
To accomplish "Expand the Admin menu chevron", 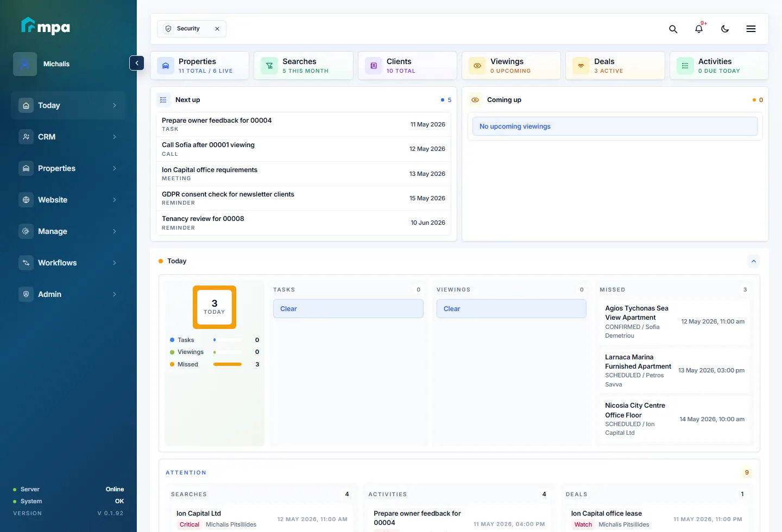I will click(115, 294).
